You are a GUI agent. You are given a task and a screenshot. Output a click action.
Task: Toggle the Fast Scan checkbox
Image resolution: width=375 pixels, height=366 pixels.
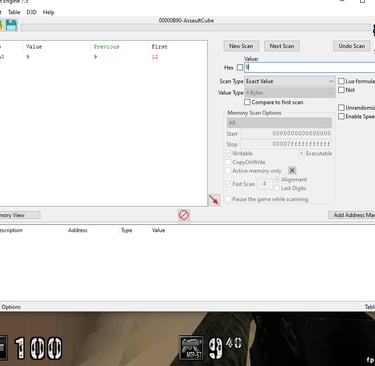[228, 184]
